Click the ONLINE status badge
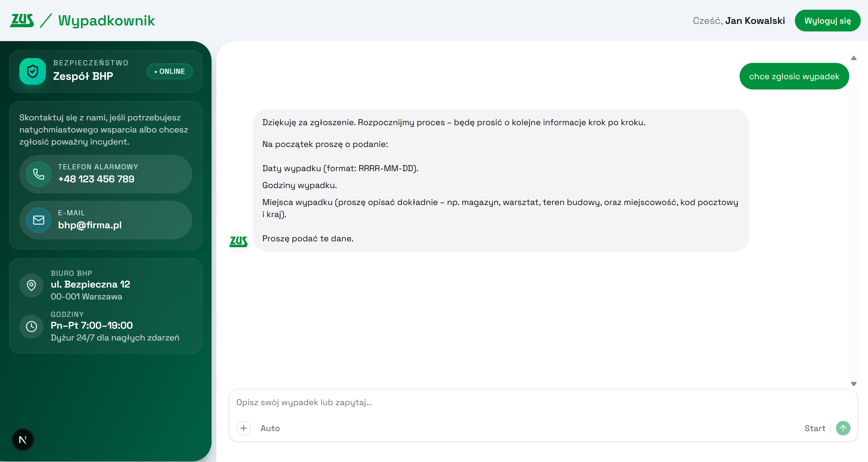Viewport: 868px width, 462px height. (x=170, y=71)
